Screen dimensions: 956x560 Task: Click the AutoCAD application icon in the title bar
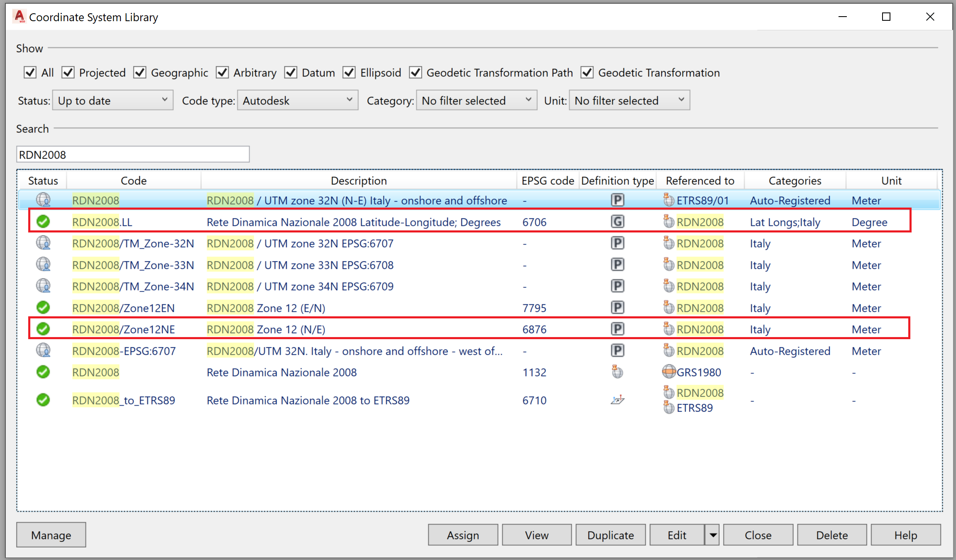[x=20, y=17]
